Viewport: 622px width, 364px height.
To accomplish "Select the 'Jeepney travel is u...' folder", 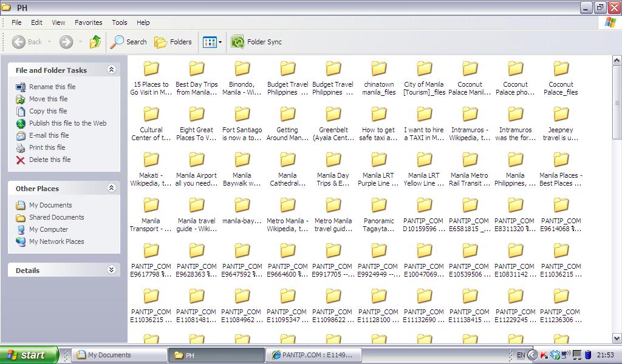I will pyautogui.click(x=561, y=124).
